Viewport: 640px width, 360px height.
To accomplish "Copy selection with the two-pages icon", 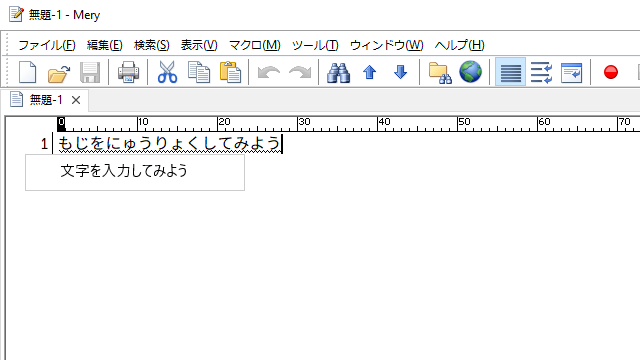I will pos(199,72).
